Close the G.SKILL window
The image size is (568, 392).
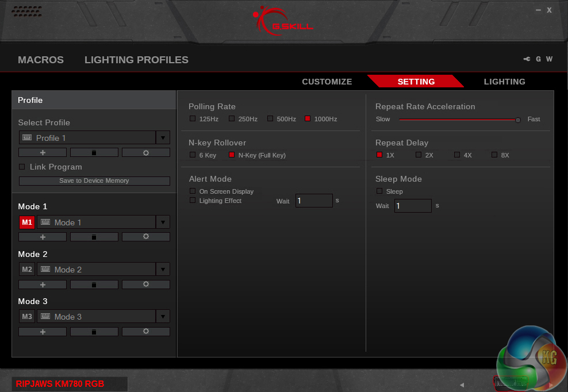(x=549, y=10)
